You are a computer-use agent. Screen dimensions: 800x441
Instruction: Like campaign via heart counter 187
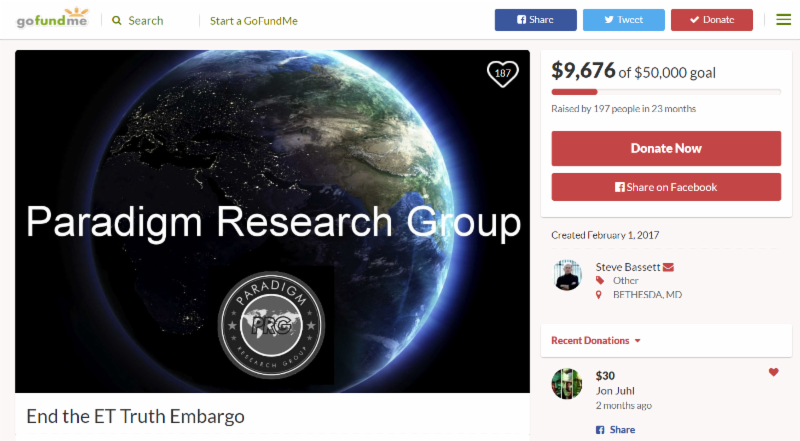click(x=503, y=74)
